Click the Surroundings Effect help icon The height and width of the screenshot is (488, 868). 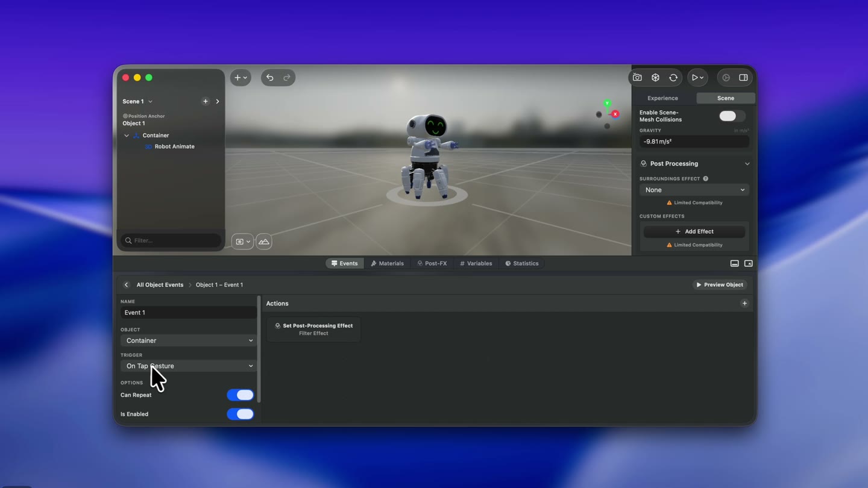tap(705, 179)
